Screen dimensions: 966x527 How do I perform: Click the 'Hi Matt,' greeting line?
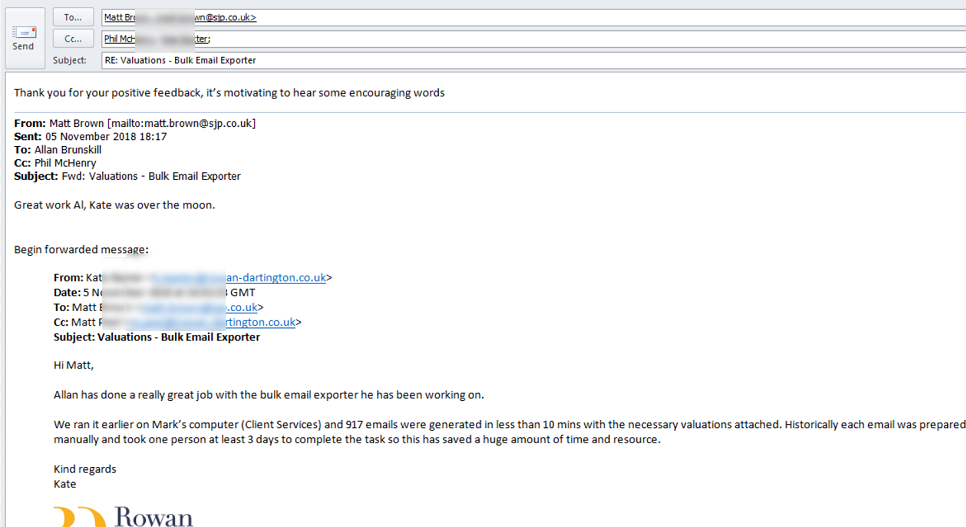pyautogui.click(x=73, y=366)
